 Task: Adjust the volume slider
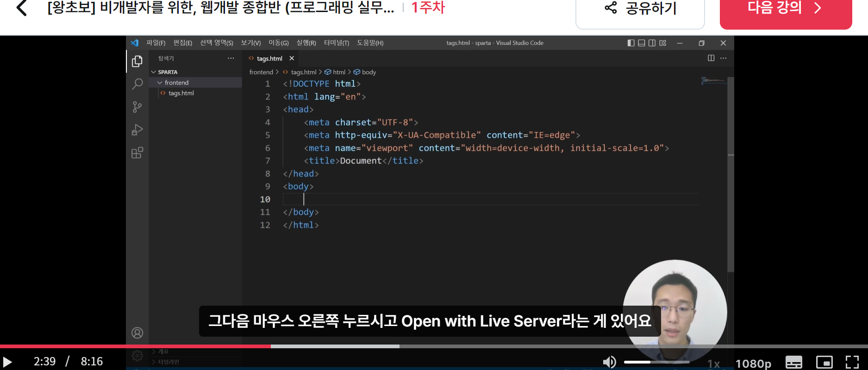(656, 362)
